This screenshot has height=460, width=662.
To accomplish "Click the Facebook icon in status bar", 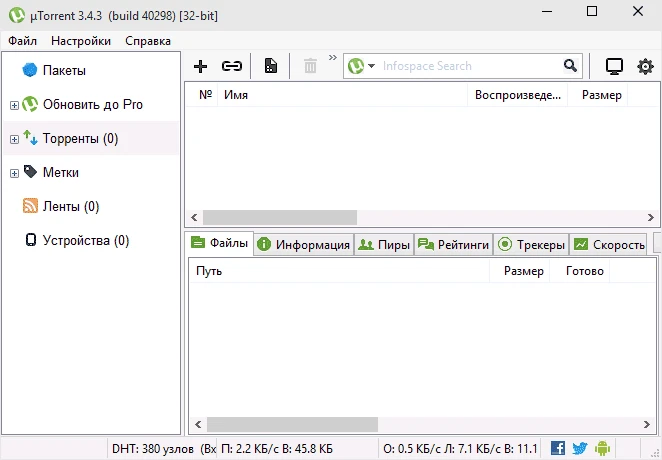I will click(x=558, y=448).
